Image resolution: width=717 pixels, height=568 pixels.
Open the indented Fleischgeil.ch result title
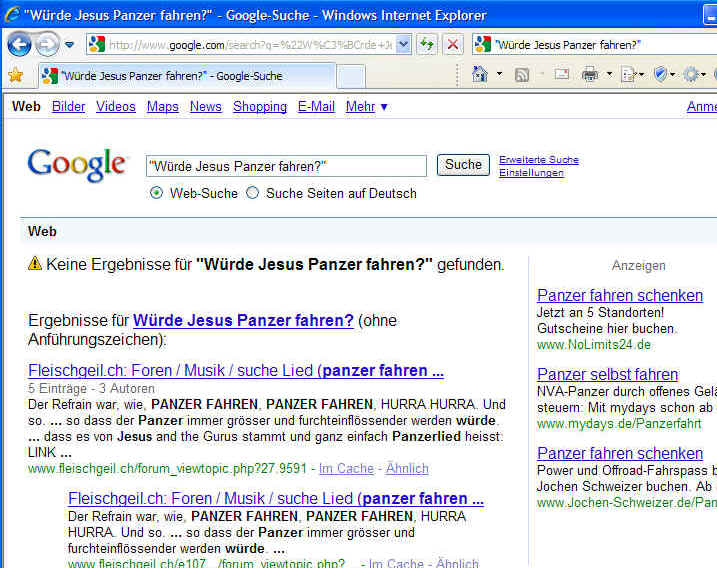pos(276,498)
